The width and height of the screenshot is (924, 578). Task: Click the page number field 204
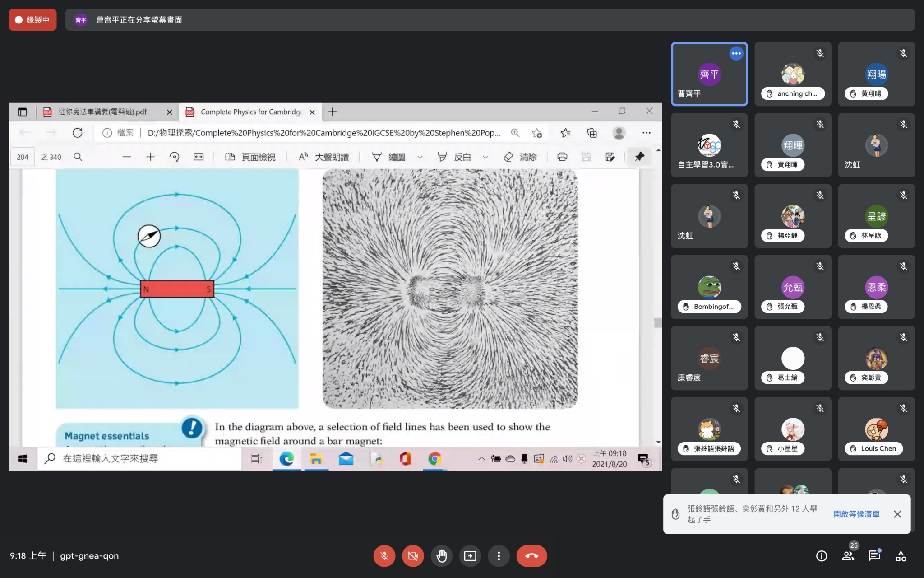pyautogui.click(x=22, y=157)
